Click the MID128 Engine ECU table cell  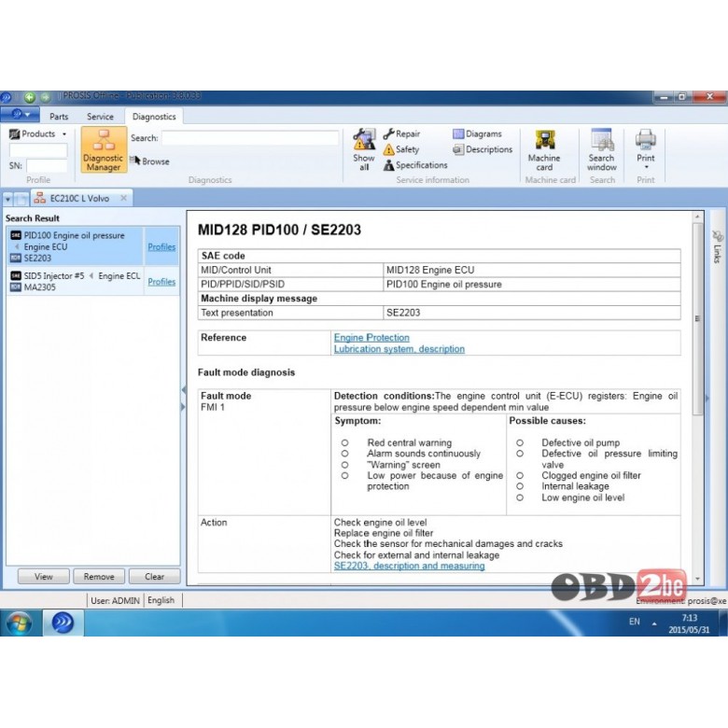click(532, 270)
